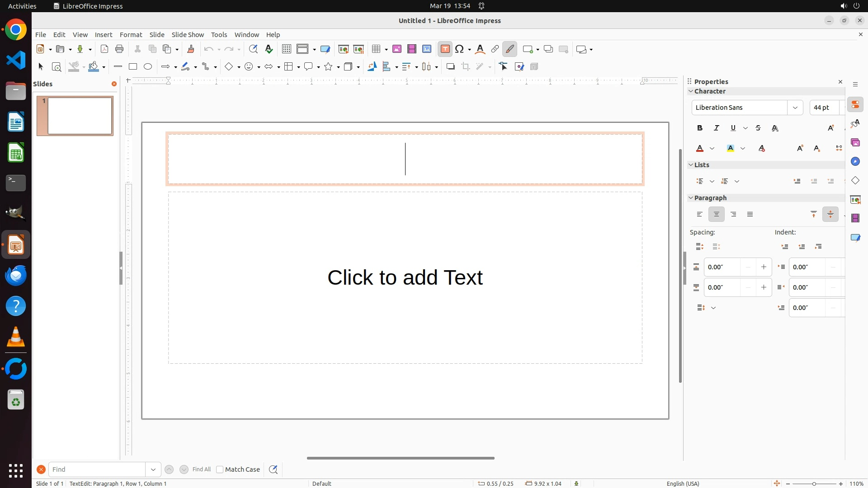The width and height of the screenshot is (868, 488).
Task: Enable the Match Case checkbox
Action: [220, 469]
